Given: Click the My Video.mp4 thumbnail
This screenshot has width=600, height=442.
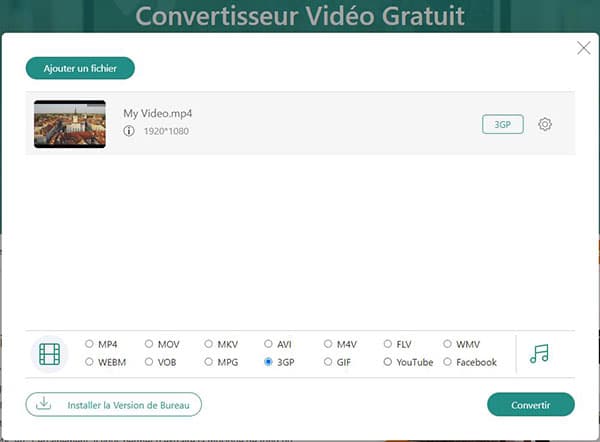Looking at the screenshot, I should click(x=70, y=124).
